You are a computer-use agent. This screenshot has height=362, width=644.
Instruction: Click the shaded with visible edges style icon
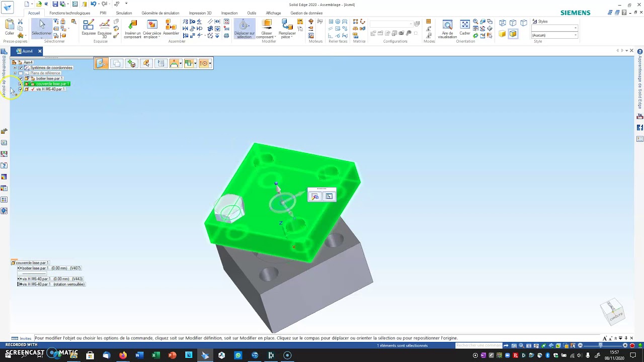513,34
